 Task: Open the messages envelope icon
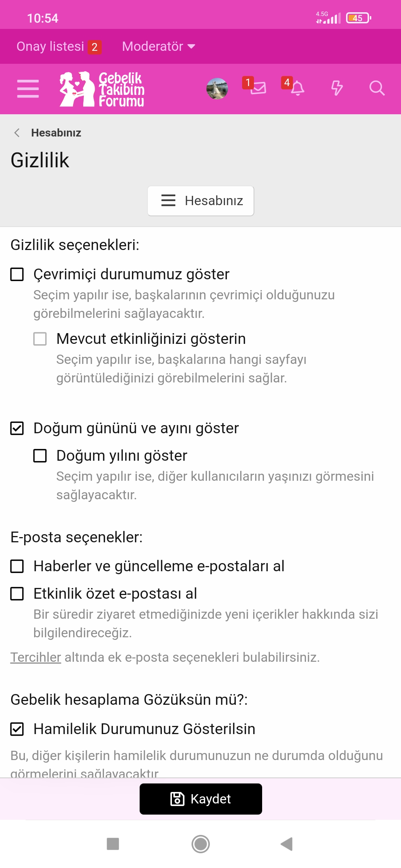tap(258, 88)
